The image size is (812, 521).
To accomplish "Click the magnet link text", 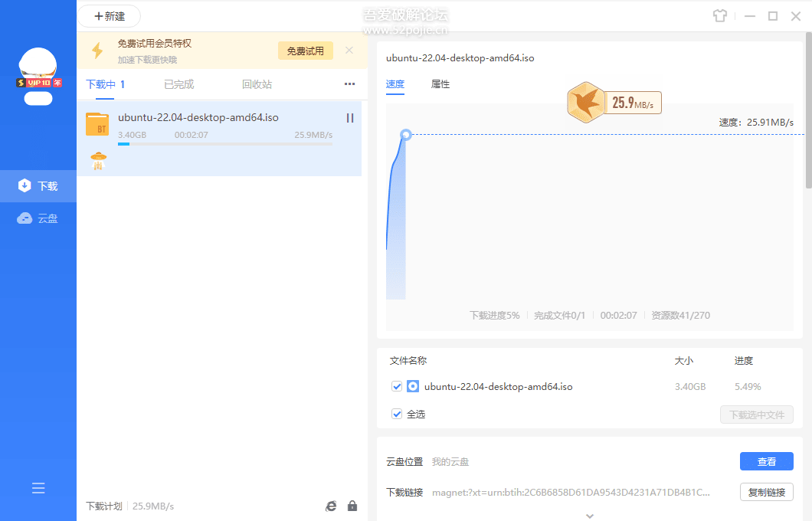I will click(571, 493).
